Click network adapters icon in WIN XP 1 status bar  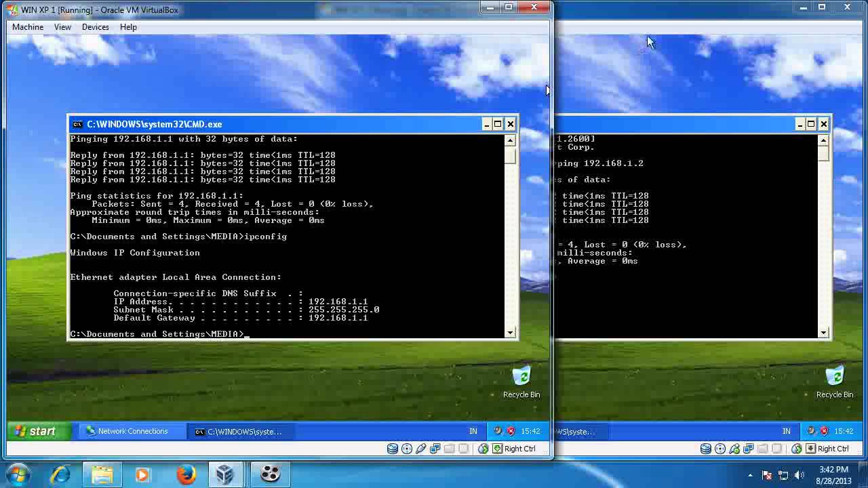(x=435, y=449)
